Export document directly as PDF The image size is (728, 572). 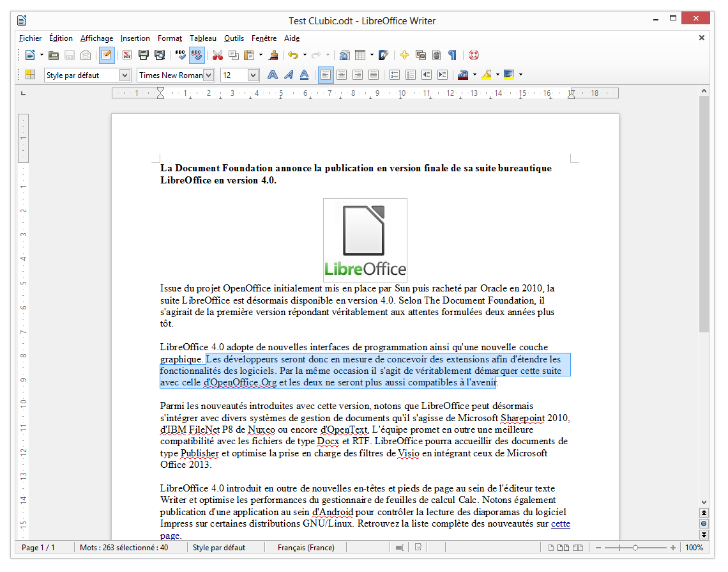point(127,55)
